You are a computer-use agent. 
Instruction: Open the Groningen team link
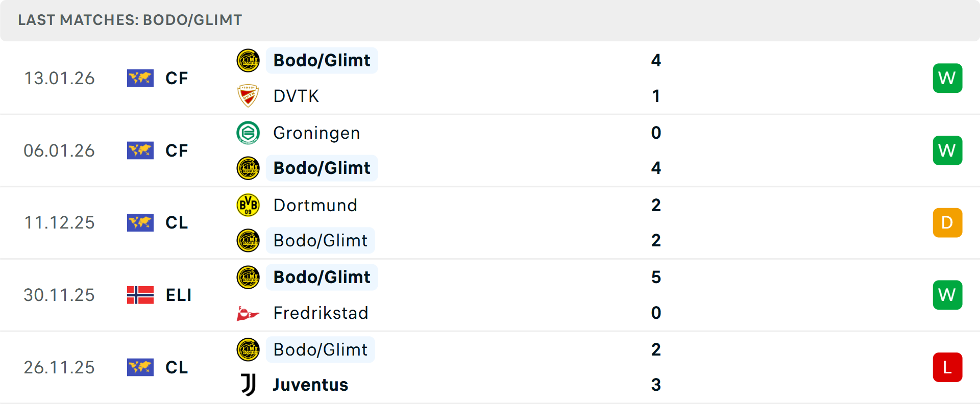(316, 133)
